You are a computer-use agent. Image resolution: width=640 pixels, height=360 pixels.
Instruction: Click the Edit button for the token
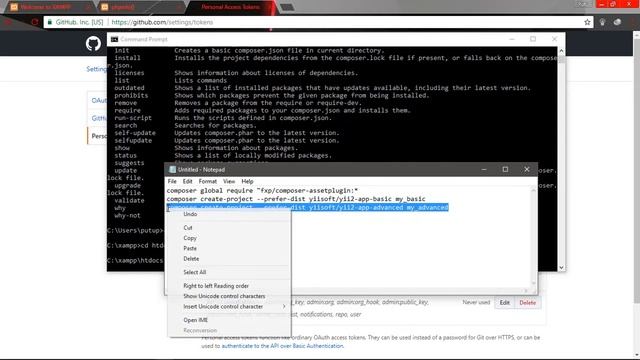point(504,303)
